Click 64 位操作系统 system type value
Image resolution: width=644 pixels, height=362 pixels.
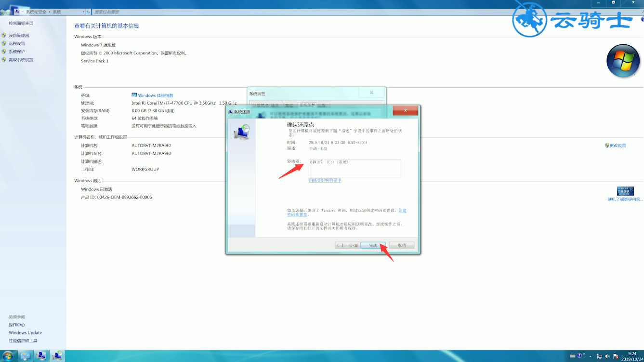click(145, 119)
